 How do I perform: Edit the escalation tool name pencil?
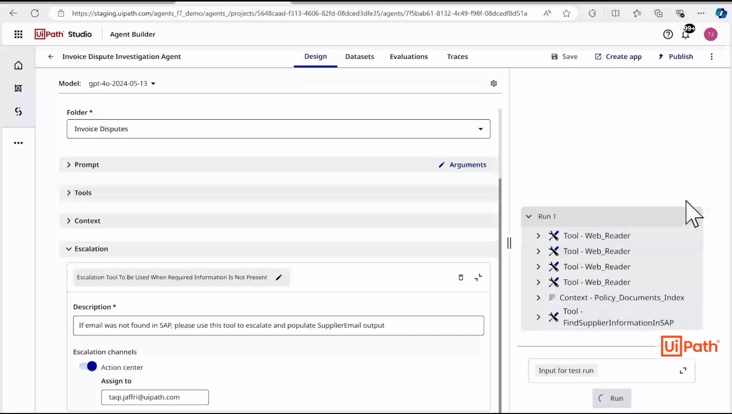tap(279, 277)
